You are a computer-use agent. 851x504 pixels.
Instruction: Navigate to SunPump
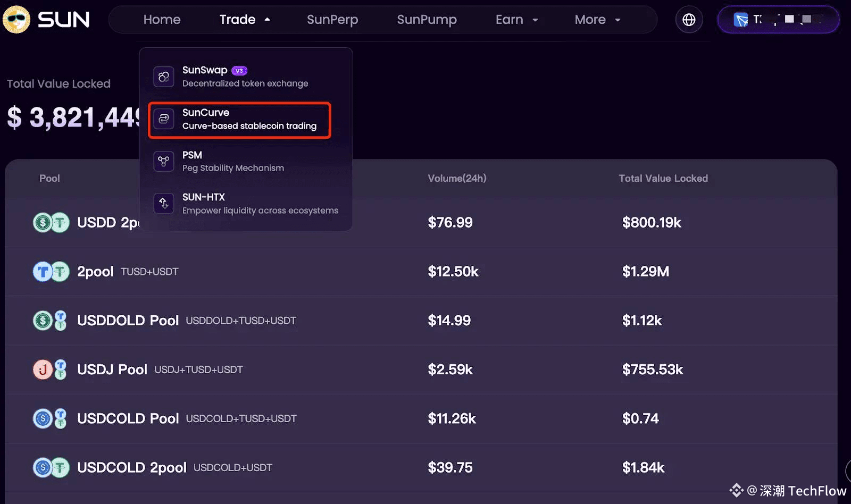[427, 20]
